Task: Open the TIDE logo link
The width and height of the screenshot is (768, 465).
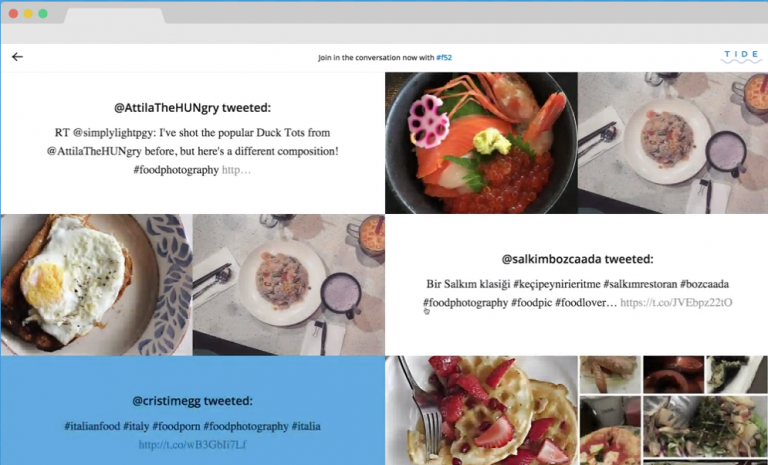Action: [741, 57]
